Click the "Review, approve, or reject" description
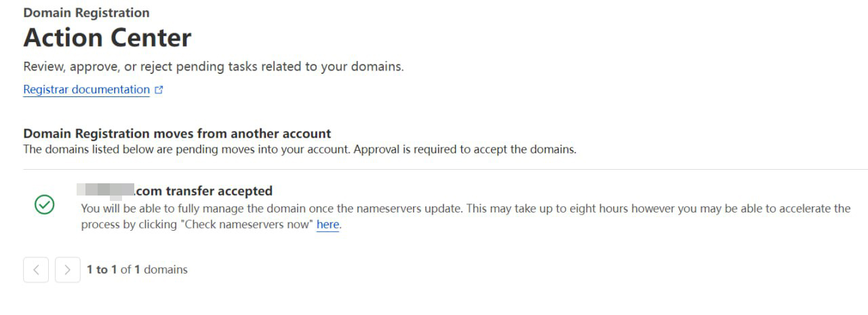This screenshot has width=868, height=315. click(x=213, y=67)
